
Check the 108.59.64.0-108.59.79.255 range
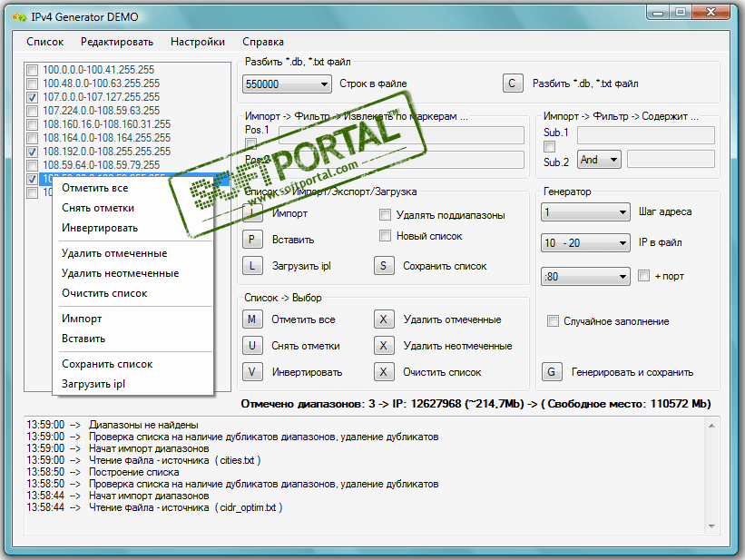tap(33, 165)
